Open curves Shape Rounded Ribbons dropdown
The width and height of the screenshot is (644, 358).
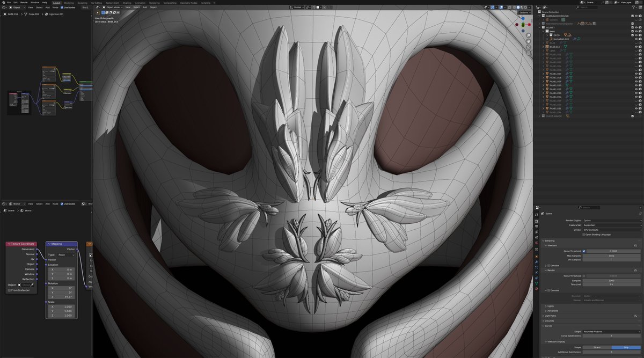[x=612, y=331]
